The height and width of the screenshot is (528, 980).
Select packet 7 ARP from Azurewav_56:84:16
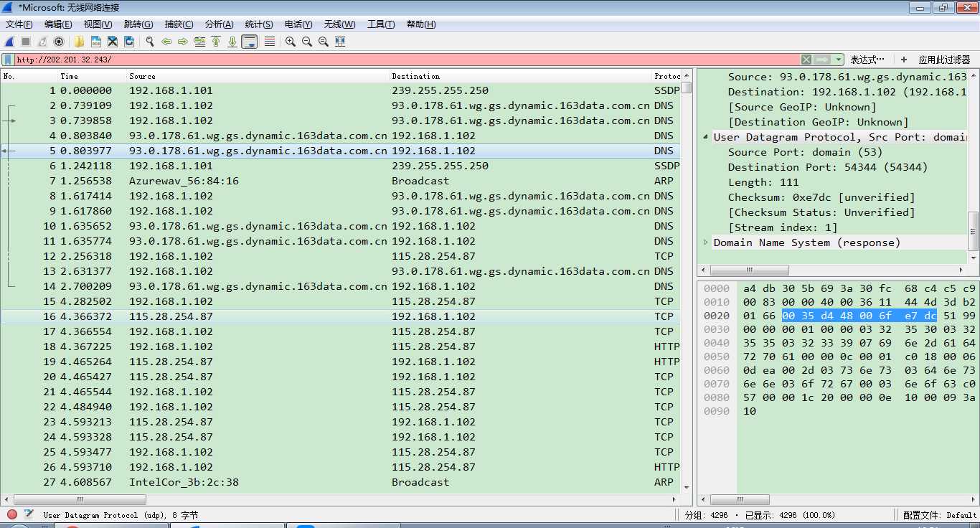[341, 181]
